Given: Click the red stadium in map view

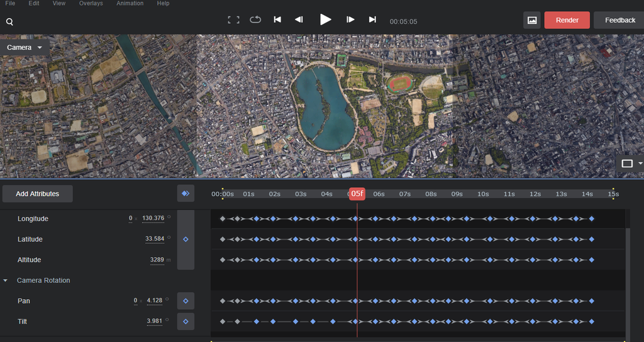Looking at the screenshot, I should point(400,84).
